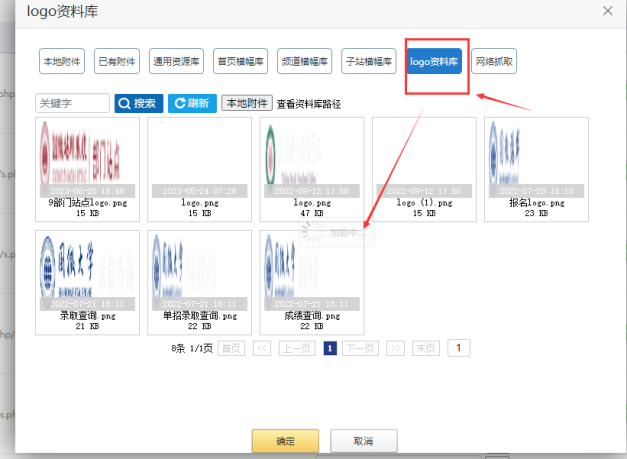Click 本地附件 button beside refresh
The image size is (627, 459).
click(246, 103)
